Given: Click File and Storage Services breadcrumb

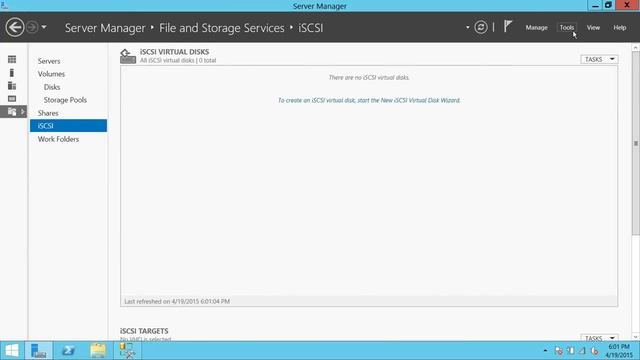Looking at the screenshot, I should point(222,28).
